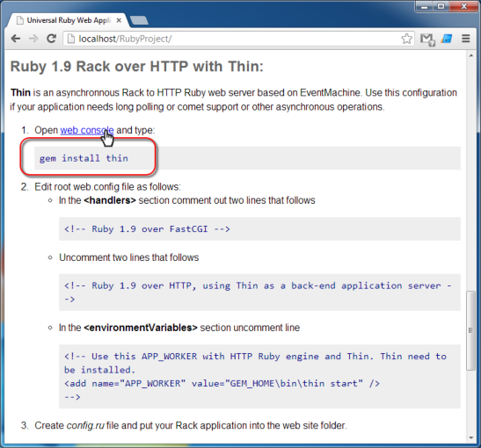The width and height of the screenshot is (481, 448).
Task: Bookmark this page with the star icon
Action: pyautogui.click(x=406, y=39)
